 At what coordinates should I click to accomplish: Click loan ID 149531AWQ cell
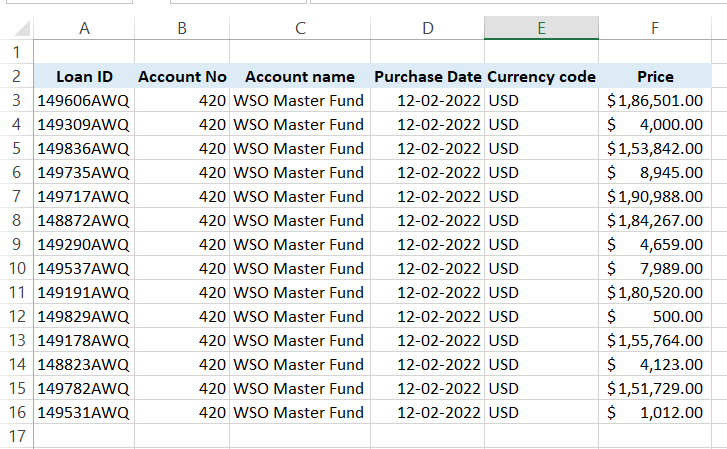(x=84, y=412)
